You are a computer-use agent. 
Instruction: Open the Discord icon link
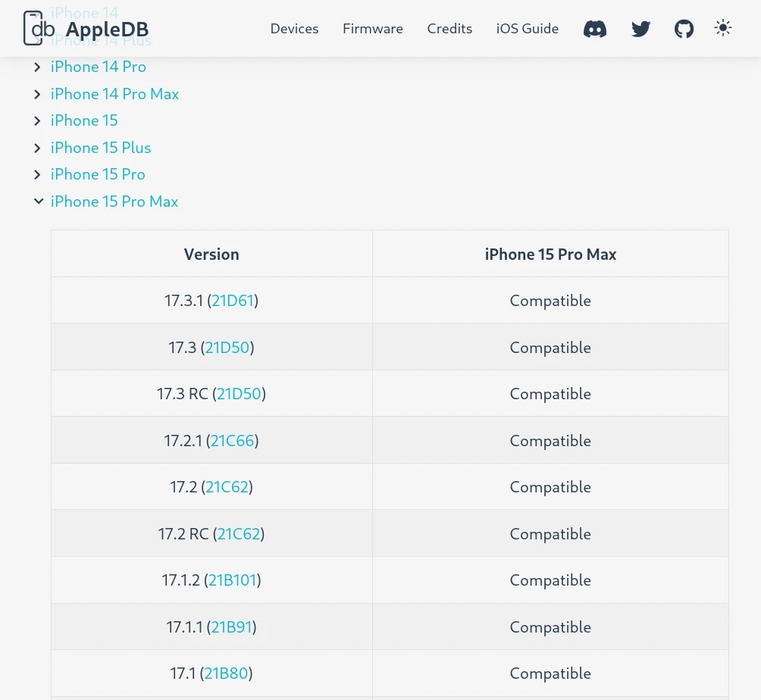click(595, 29)
